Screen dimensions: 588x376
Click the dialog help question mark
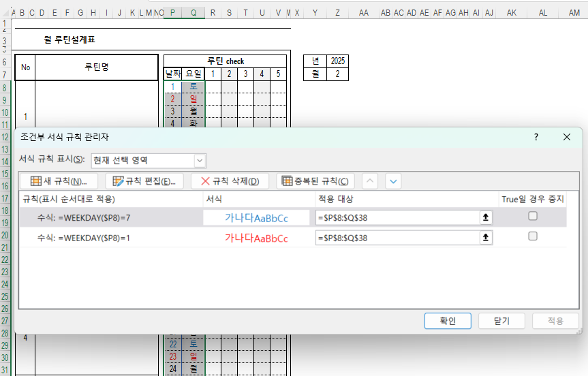pos(536,137)
